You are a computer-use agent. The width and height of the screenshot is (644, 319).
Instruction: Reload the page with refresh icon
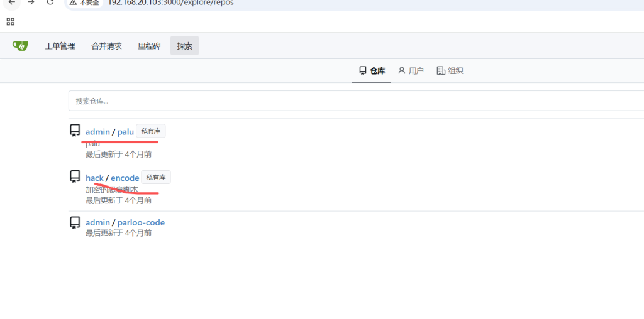pos(50,3)
